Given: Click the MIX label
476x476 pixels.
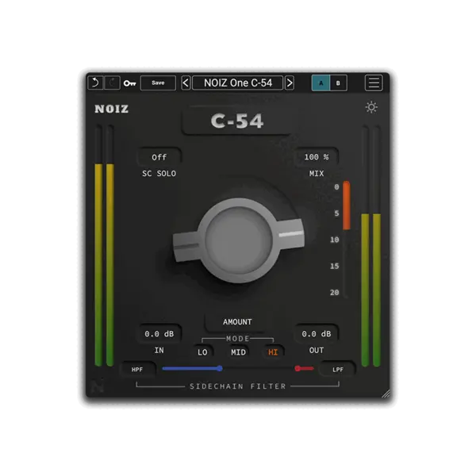Looking at the screenshot, I should point(317,174).
